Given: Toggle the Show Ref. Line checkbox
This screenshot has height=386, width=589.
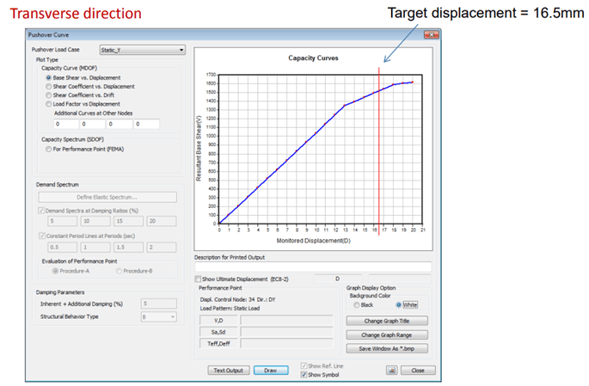Looking at the screenshot, I should point(304,366).
